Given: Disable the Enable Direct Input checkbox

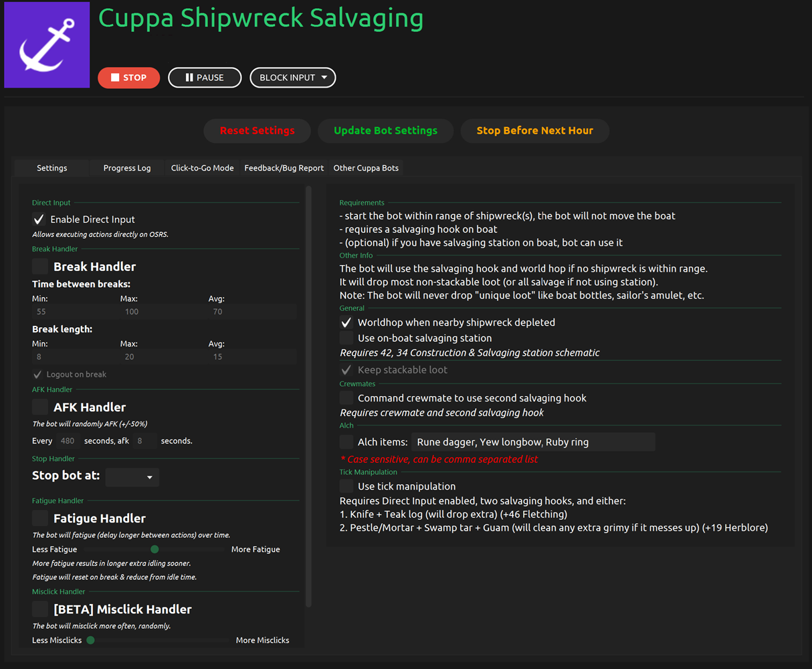Looking at the screenshot, I should [39, 219].
